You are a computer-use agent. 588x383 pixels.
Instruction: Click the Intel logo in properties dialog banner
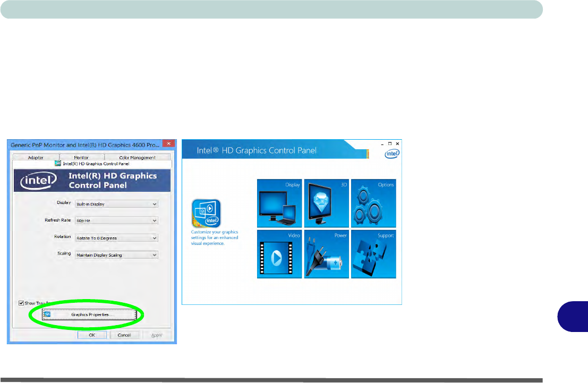(39, 181)
